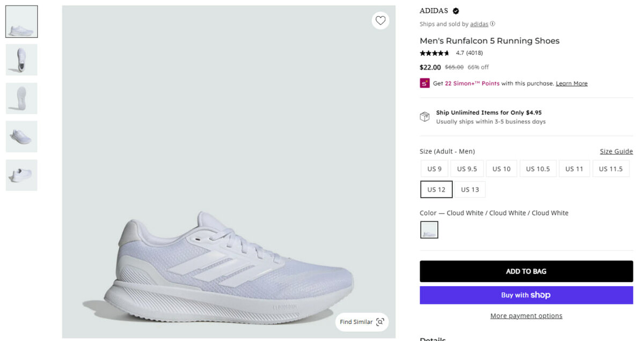Image resolution: width=644 pixels, height=341 pixels.
Task: Click Learn More about Simon+ Points
Action: 572,84
